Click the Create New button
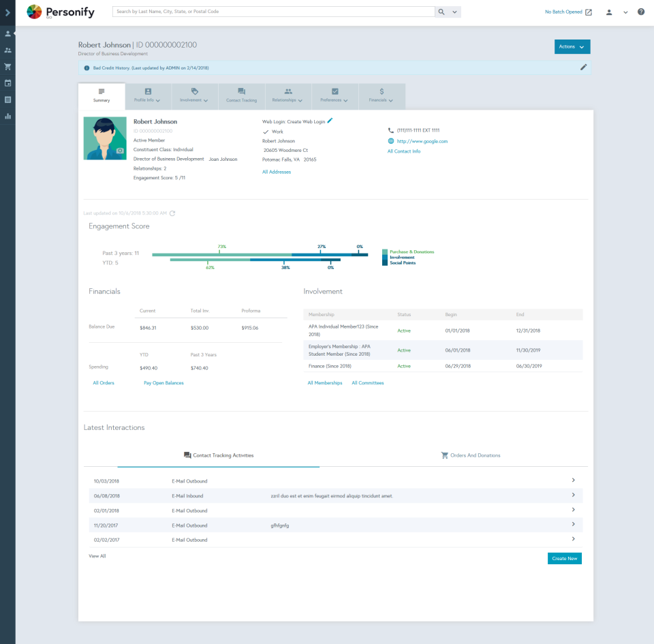The image size is (654, 644). click(x=564, y=558)
